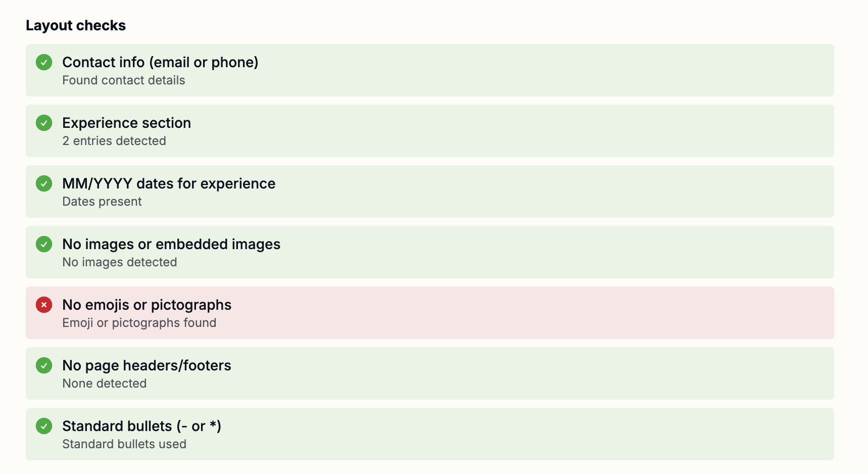
Task: Click the green checkmark beside Contact info
Action: coord(44,62)
